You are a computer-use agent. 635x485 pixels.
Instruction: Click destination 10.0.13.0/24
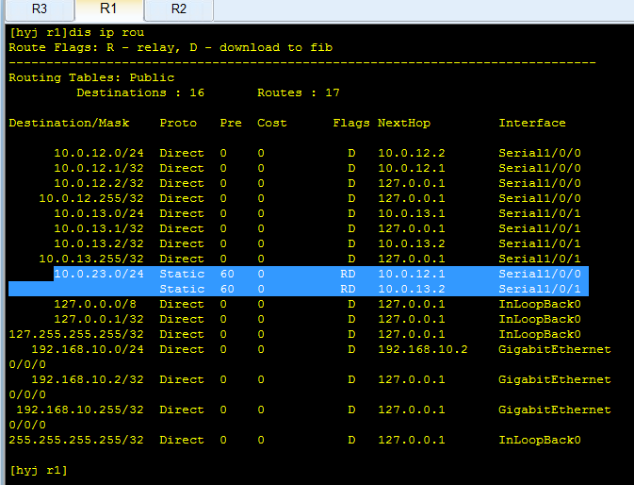click(99, 213)
